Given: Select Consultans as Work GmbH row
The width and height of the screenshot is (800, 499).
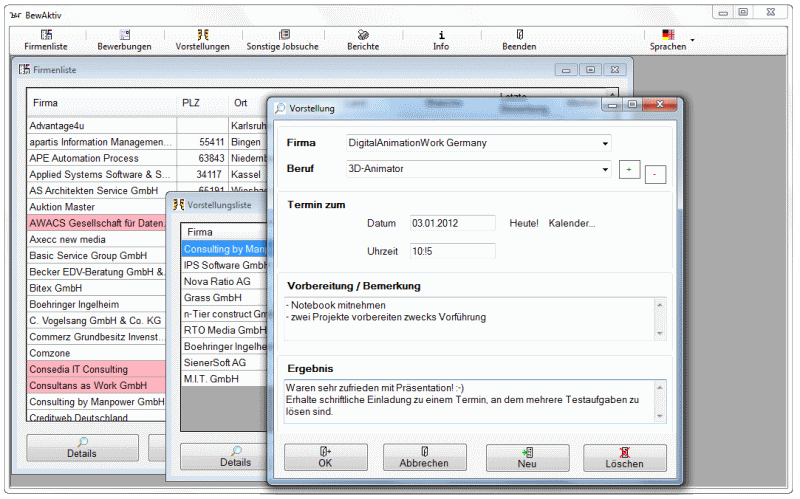Looking at the screenshot, I should 97,386.
